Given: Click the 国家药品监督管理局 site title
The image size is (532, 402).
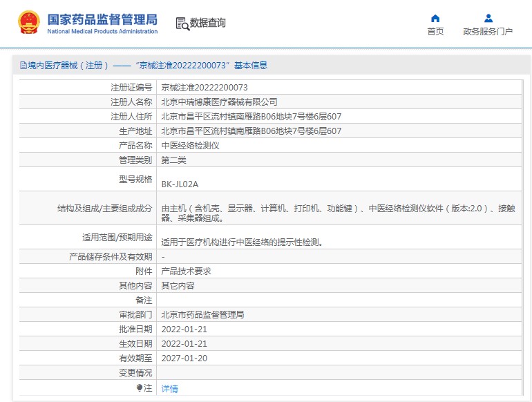Looking at the screenshot, I should (102, 19).
